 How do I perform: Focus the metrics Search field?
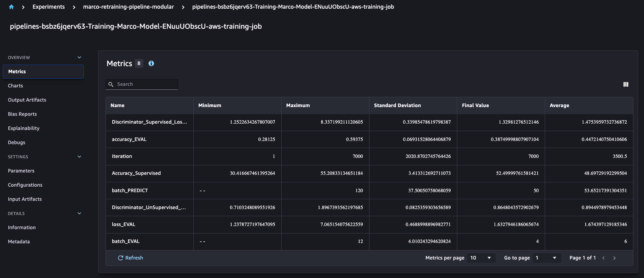tap(146, 84)
